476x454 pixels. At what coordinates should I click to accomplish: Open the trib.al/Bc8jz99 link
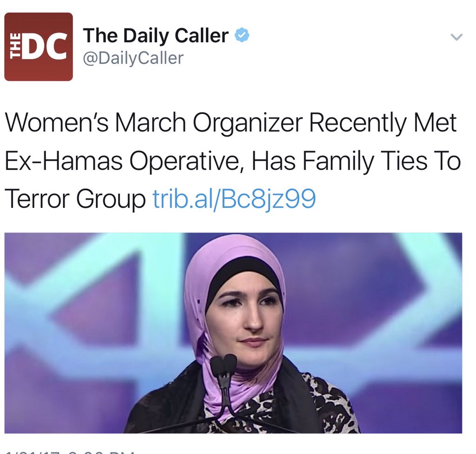(x=234, y=199)
